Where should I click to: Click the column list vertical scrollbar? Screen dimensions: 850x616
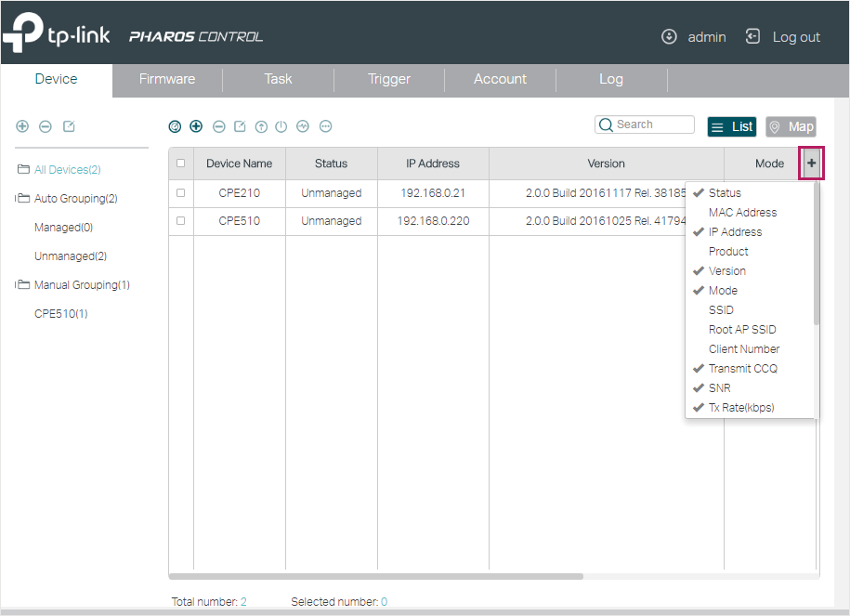[x=817, y=254]
